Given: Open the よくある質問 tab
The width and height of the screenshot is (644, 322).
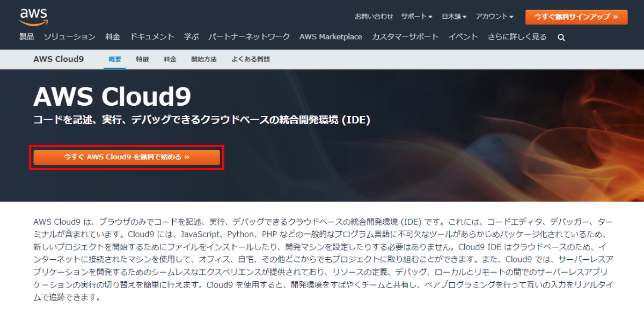Looking at the screenshot, I should click(x=251, y=59).
